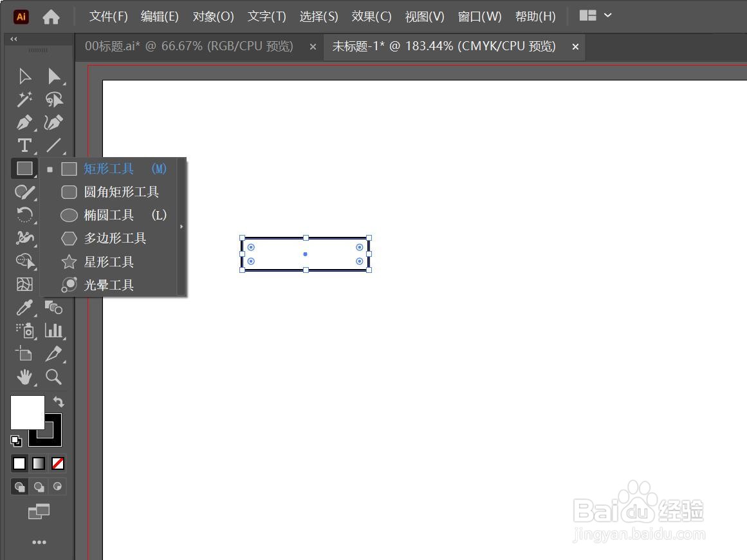Reset to default fill and stroke
747x560 pixels.
(15, 440)
